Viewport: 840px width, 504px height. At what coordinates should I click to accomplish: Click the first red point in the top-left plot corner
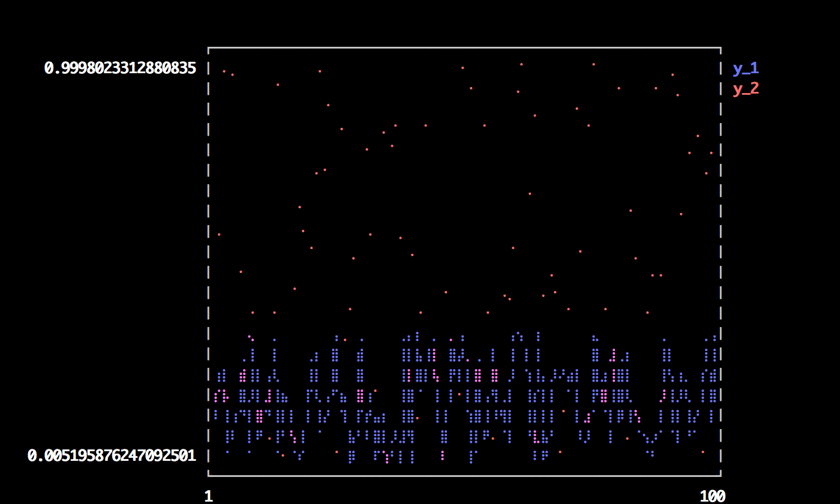coord(224,71)
